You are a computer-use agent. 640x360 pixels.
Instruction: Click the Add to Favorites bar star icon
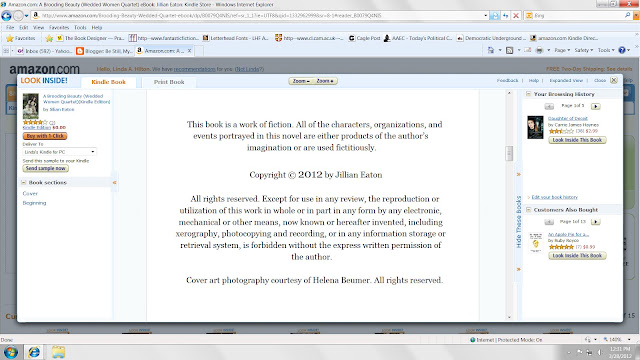pyautogui.click(x=49, y=38)
